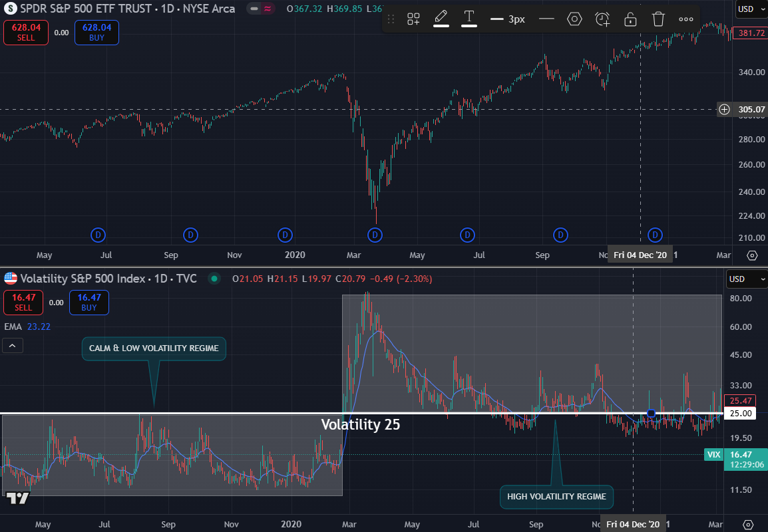The height and width of the screenshot is (532, 768).
Task: Click the pink approx-equal indicator pill
Action: pos(268,9)
